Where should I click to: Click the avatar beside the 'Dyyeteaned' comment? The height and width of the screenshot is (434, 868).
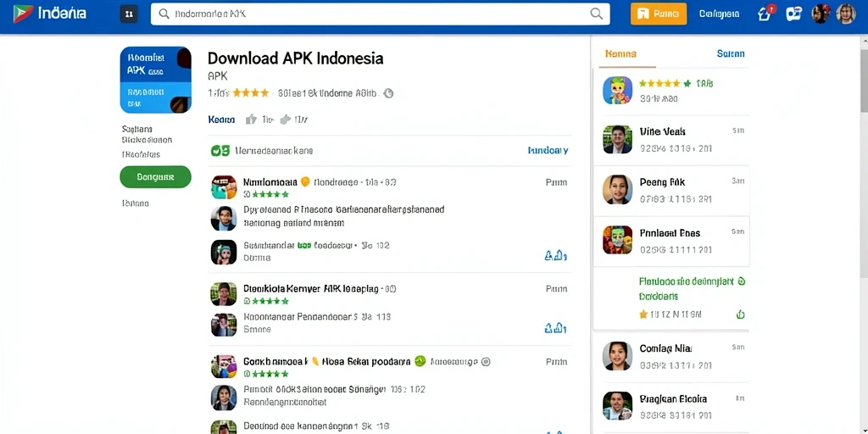(224, 218)
